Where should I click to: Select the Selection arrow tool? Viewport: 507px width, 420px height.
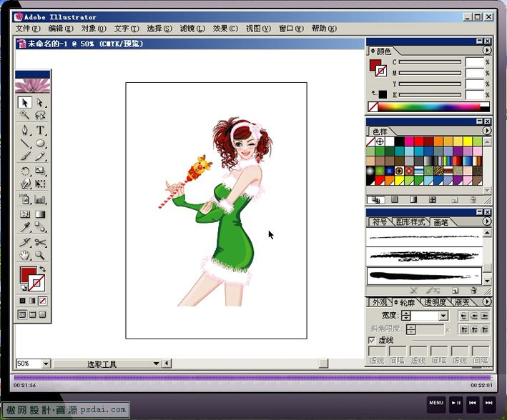click(x=24, y=102)
